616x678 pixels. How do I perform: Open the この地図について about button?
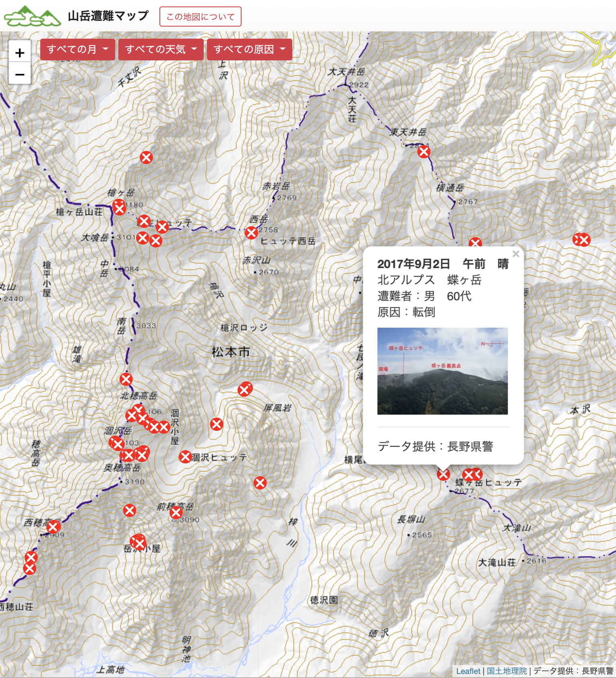pos(200,17)
